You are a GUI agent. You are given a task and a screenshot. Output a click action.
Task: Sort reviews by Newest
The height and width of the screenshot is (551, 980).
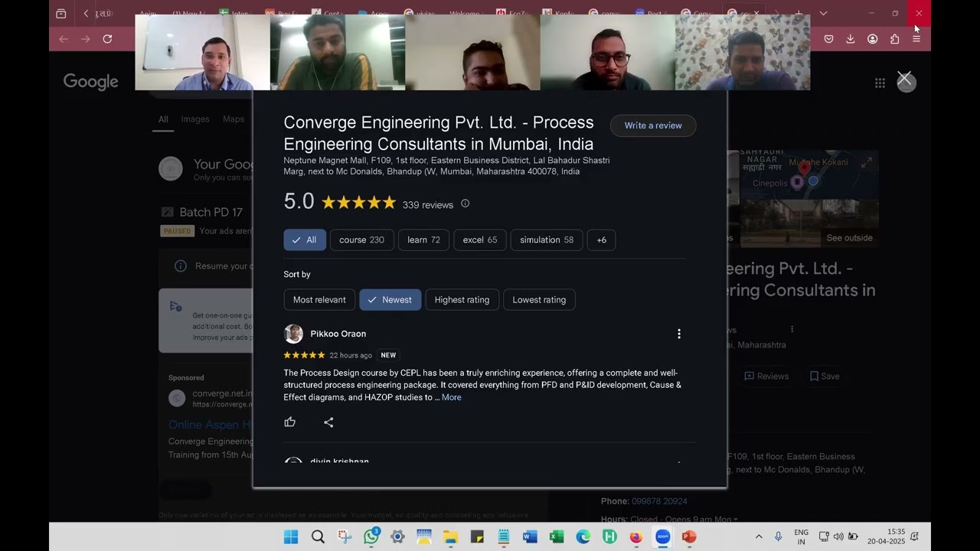click(x=390, y=299)
